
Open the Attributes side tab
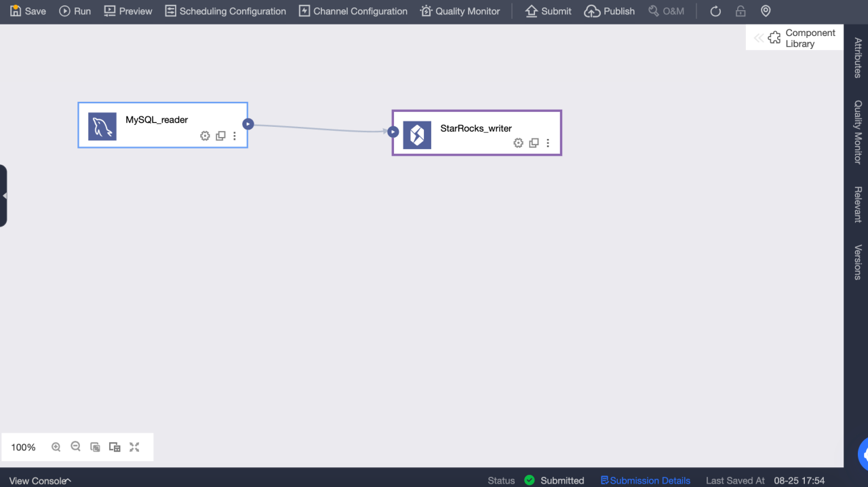[x=857, y=58]
